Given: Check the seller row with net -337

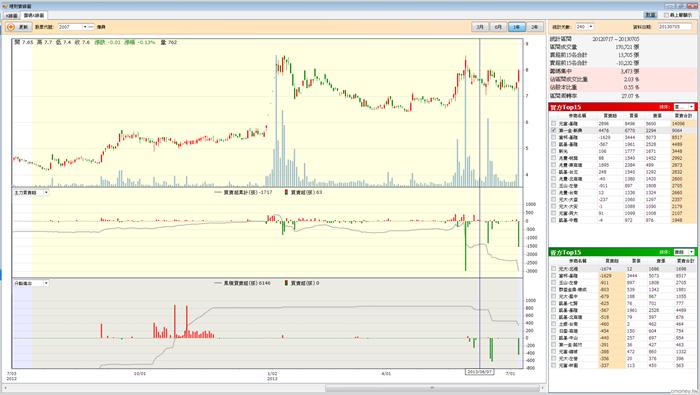Looking at the screenshot, I should point(554,365).
